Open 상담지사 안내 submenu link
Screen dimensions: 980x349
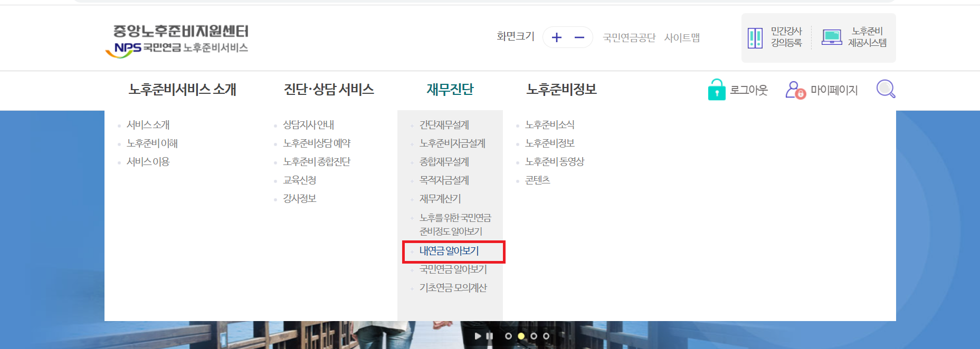[309, 125]
